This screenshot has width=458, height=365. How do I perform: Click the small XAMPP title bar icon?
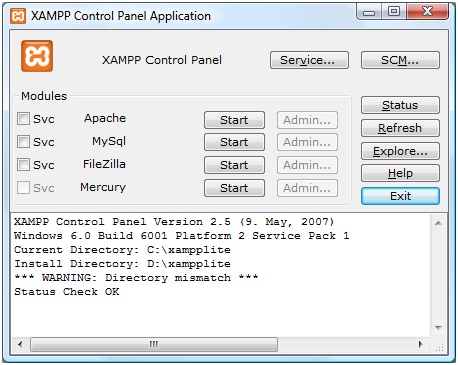tap(18, 16)
